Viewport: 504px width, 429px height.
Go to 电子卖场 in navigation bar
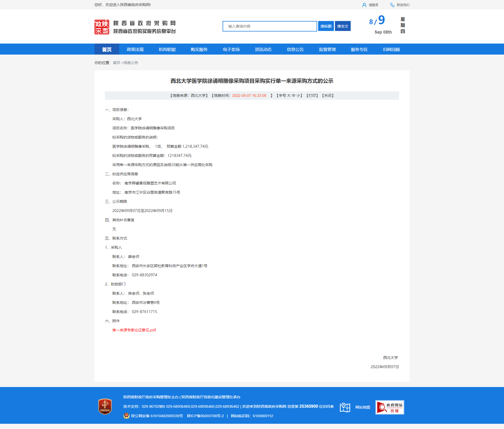click(231, 49)
